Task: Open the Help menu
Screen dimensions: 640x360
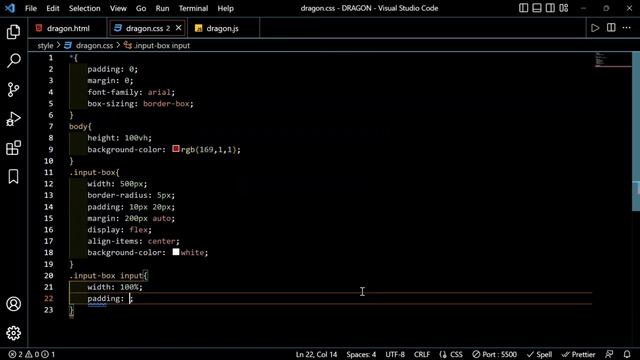Action: tap(225, 8)
